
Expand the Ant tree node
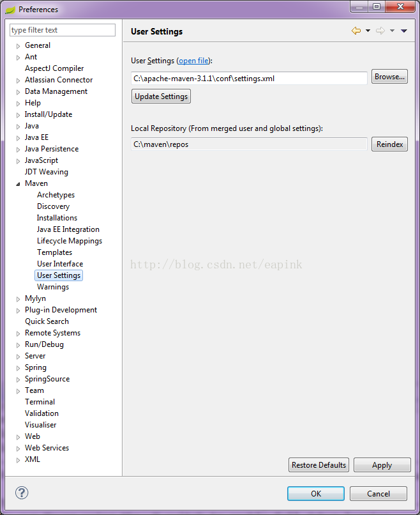[x=18, y=58]
